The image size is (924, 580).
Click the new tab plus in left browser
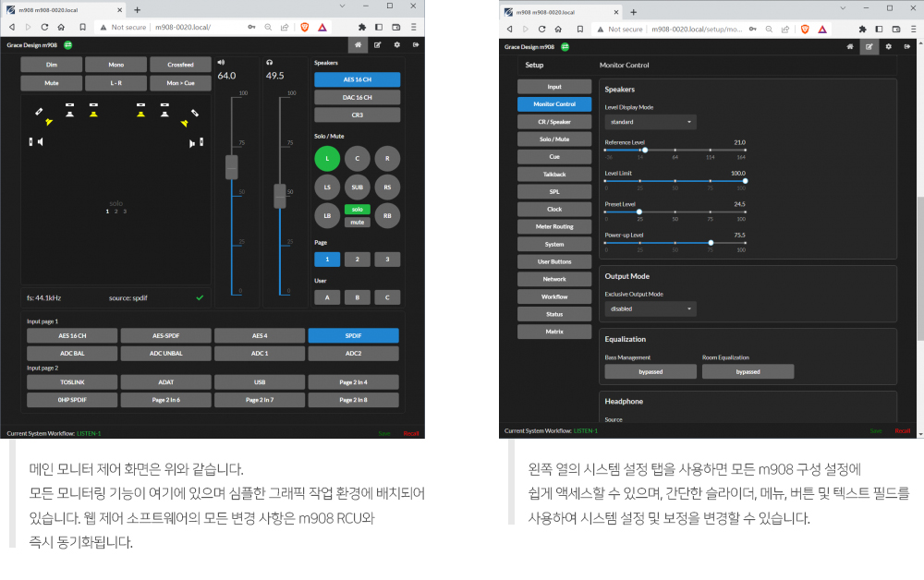click(x=138, y=10)
